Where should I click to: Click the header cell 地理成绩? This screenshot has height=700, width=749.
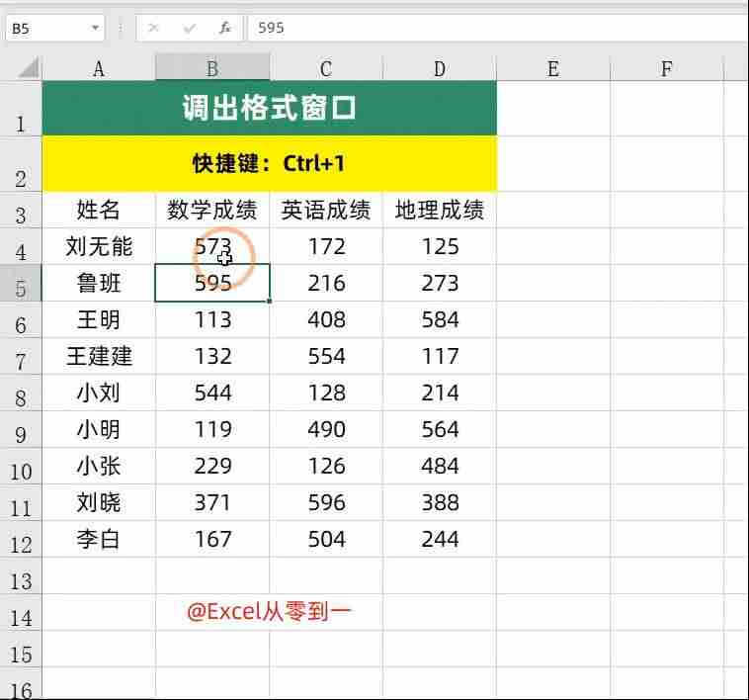440,210
